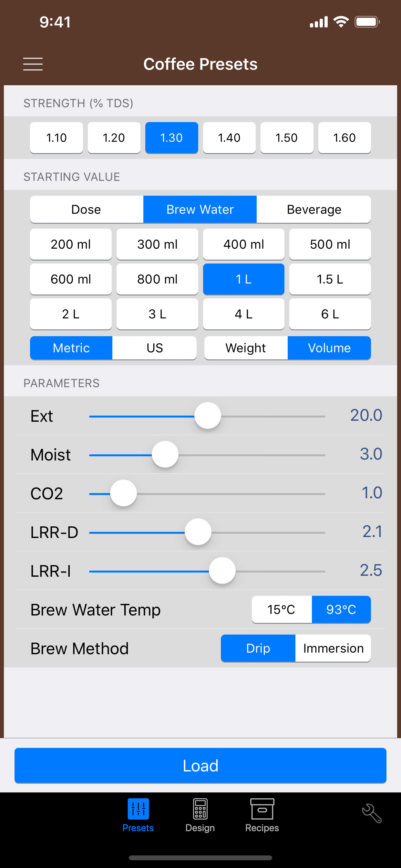Tap the Presets sliders icon
The image size is (401, 868).
(138, 808)
